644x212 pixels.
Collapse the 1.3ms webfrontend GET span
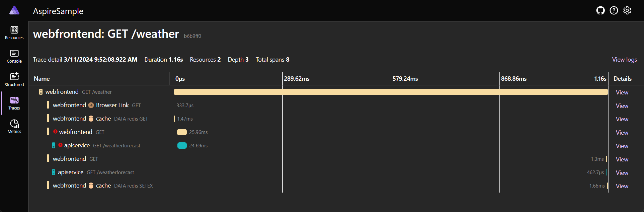tap(39, 159)
